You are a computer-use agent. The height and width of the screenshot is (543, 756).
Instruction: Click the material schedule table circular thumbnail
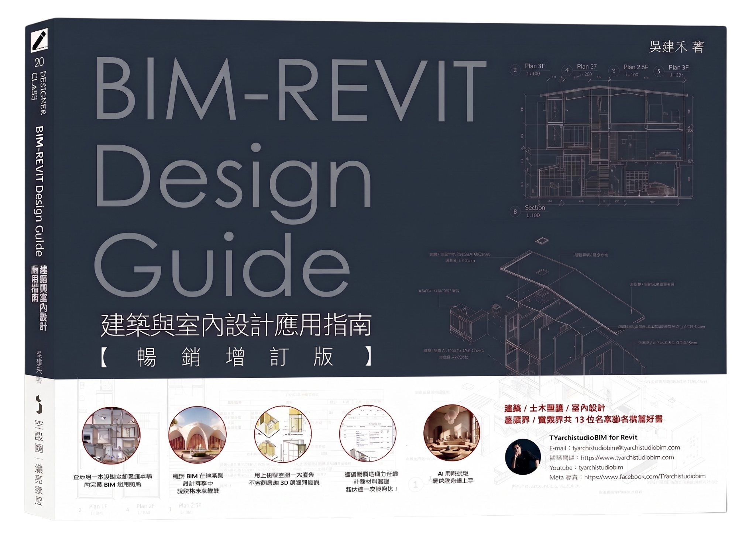368,433
